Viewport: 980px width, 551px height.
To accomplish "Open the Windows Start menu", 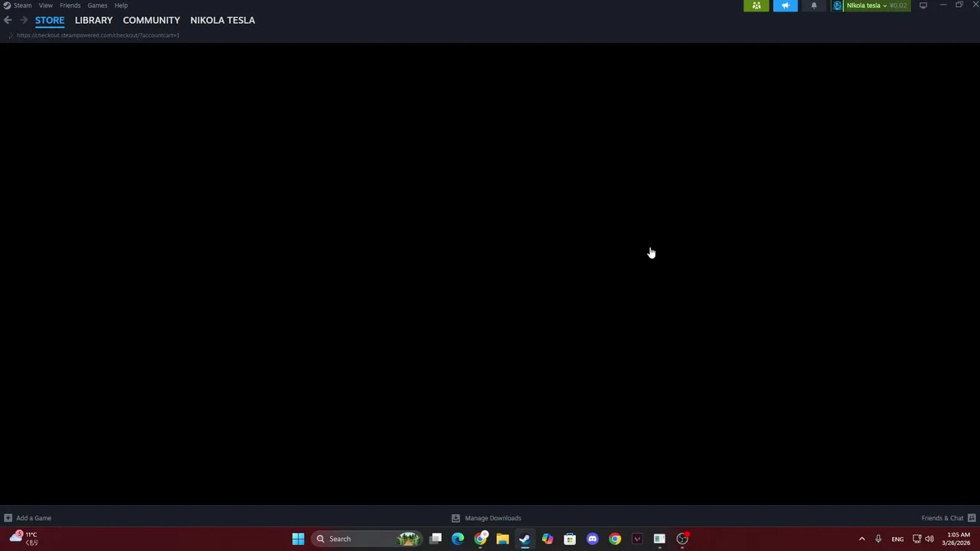I will (298, 539).
